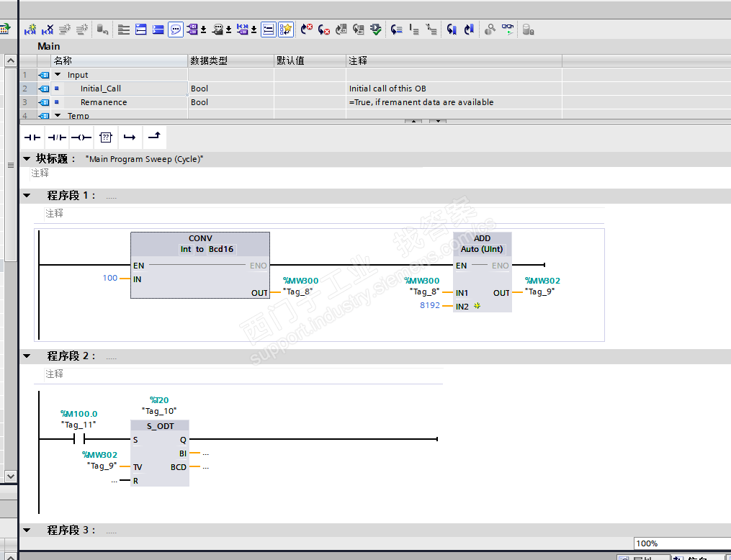This screenshot has width=731, height=560.
Task: Click the icon right of the green checkmark
Action: click(x=396, y=30)
